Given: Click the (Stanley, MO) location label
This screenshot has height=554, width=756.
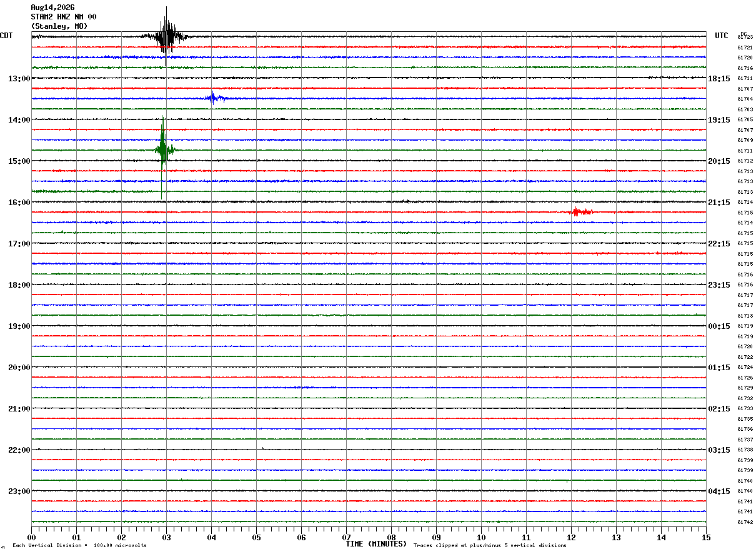Looking at the screenshot, I should pyautogui.click(x=59, y=26).
